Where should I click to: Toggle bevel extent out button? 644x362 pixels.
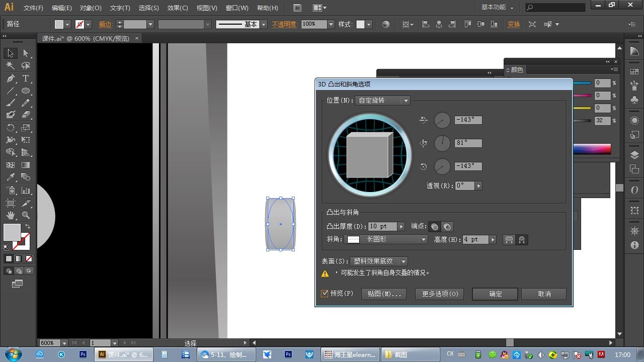click(509, 240)
